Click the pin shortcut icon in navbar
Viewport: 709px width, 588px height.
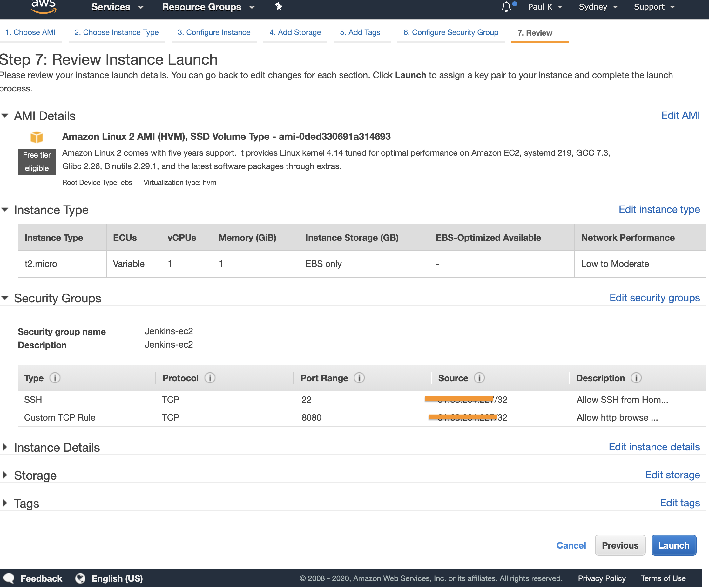(x=279, y=6)
